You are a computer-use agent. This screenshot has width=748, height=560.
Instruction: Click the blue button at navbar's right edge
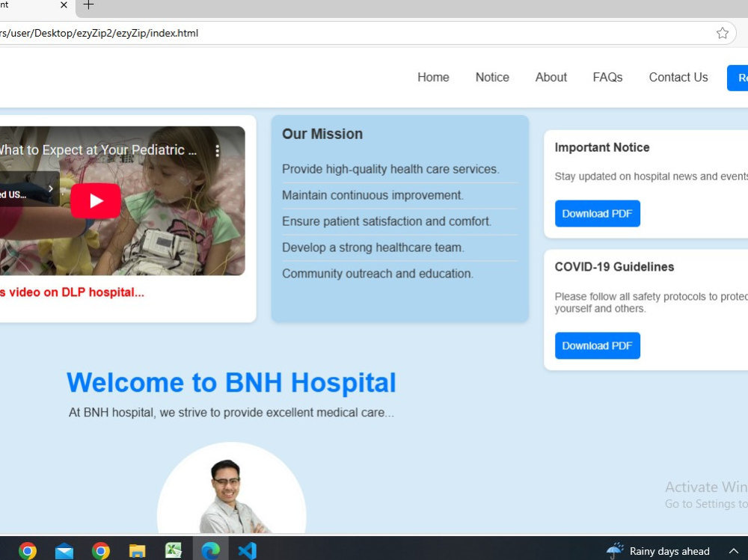(x=738, y=78)
